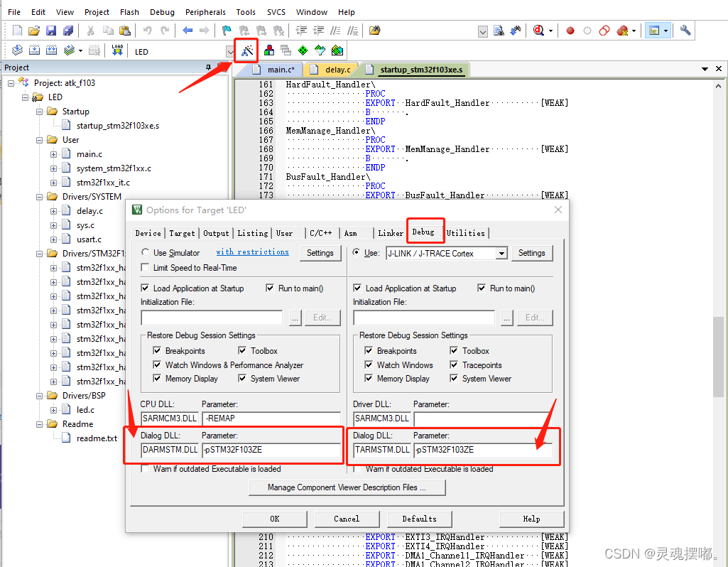The height and width of the screenshot is (567, 728).
Task: Click the Undo arrow icon
Action: [148, 31]
